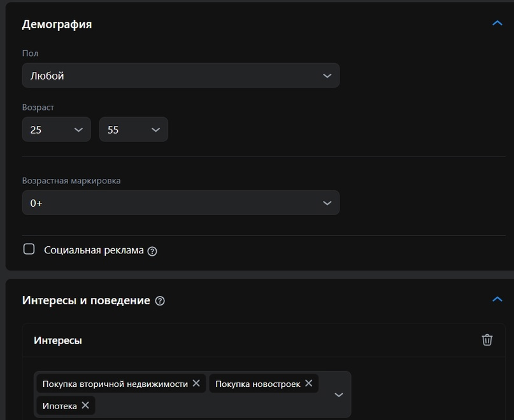The height and width of the screenshot is (420, 514).
Task: Click the Демография section heading
Action: pos(57,24)
